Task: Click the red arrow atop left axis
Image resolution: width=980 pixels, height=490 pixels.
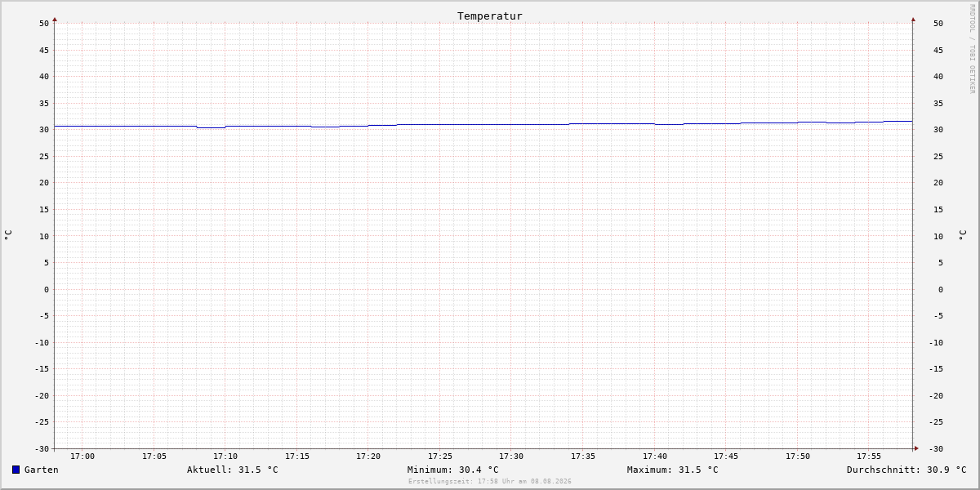Action: (x=55, y=19)
